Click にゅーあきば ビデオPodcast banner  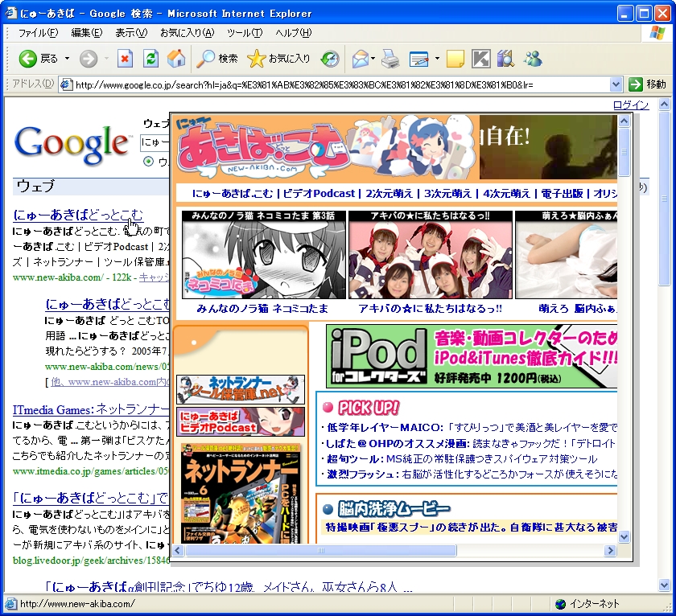pyautogui.click(x=241, y=421)
